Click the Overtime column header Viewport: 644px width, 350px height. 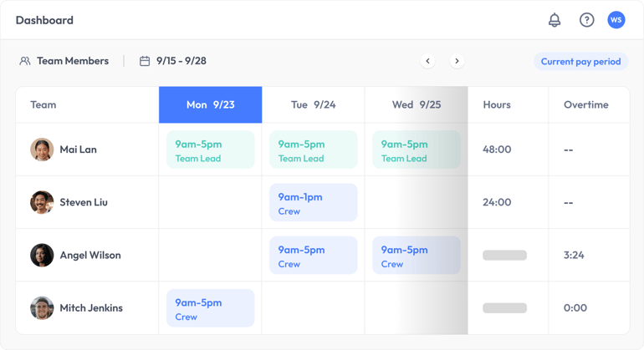(586, 104)
